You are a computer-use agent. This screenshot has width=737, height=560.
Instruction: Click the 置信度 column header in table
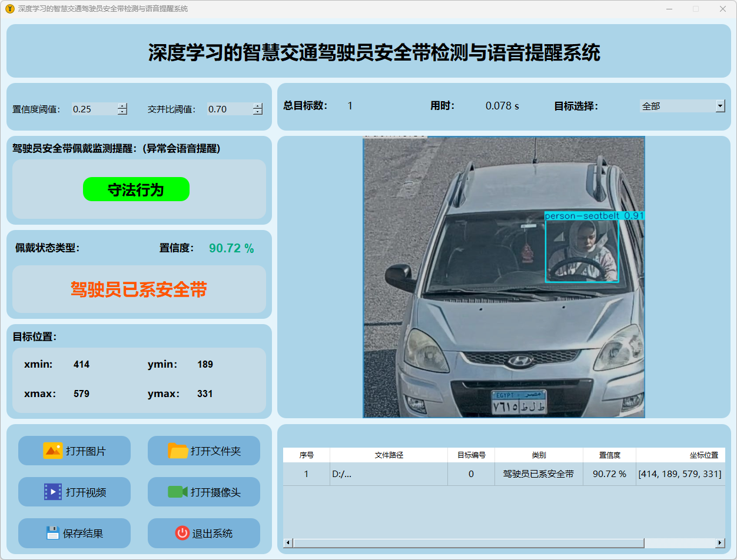pos(609,455)
